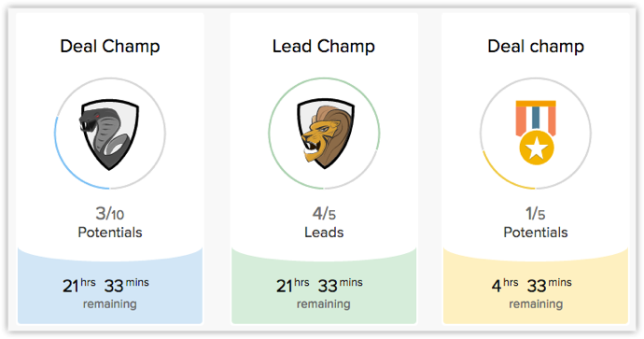Click the Leads label under 4/5

tap(324, 233)
